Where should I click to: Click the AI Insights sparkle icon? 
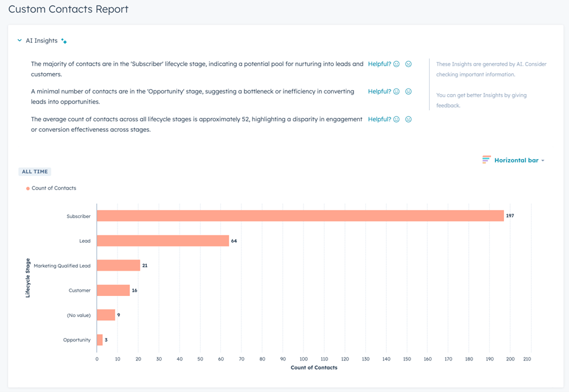click(x=62, y=40)
